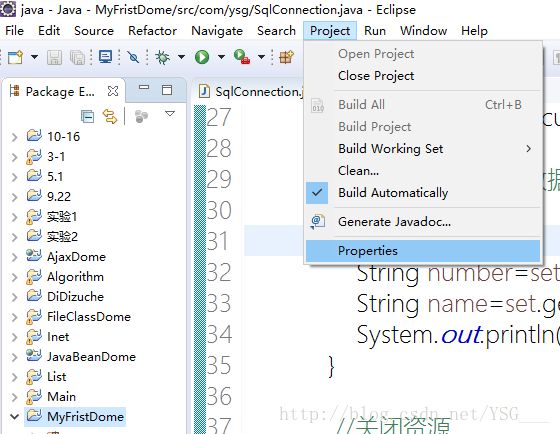Select the MyFristDome project
The width and height of the screenshot is (560, 434).
click(x=85, y=416)
